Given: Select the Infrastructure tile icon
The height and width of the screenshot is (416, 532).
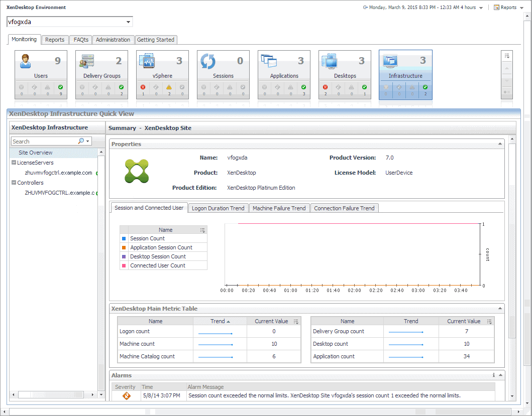Looking at the screenshot, I should point(390,61).
